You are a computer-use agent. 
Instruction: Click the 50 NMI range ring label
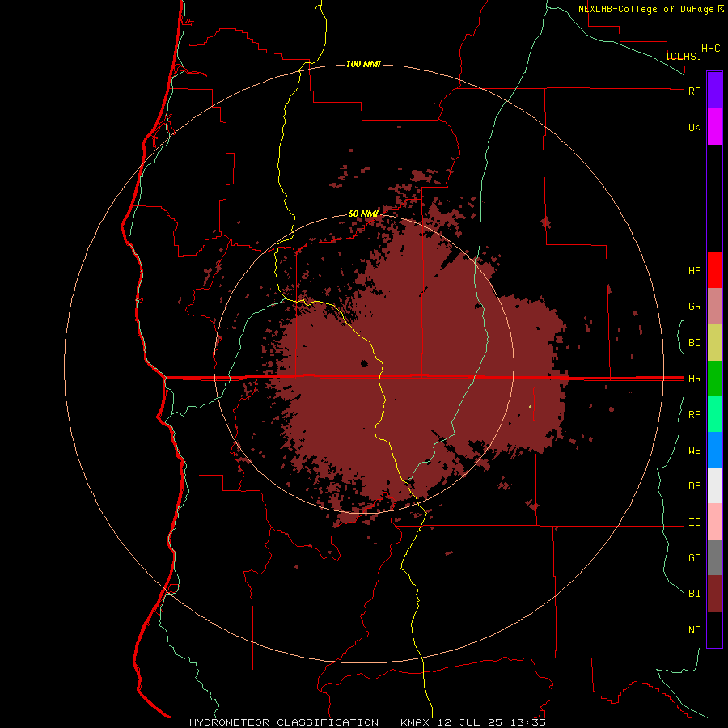click(x=363, y=214)
